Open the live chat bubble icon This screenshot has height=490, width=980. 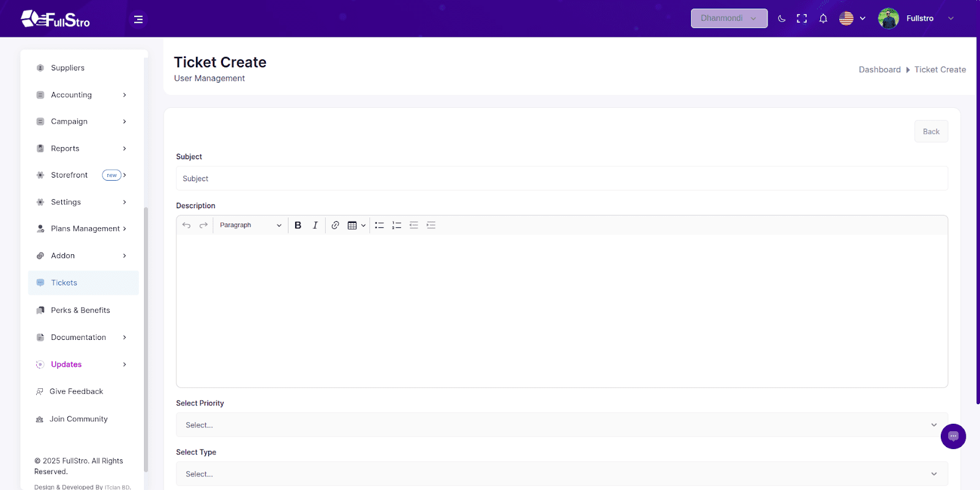[x=953, y=436]
